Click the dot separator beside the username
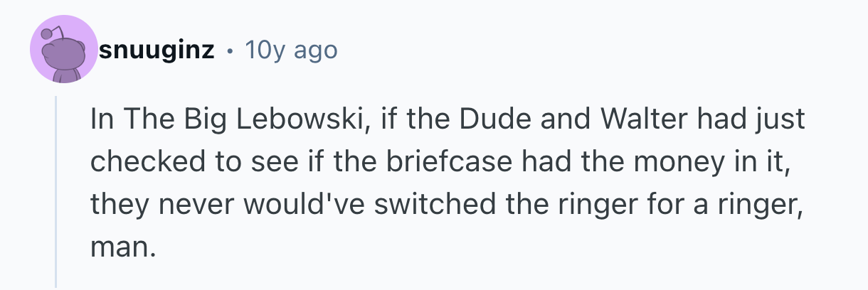Image resolution: width=868 pixels, height=290 pixels. coord(230,51)
